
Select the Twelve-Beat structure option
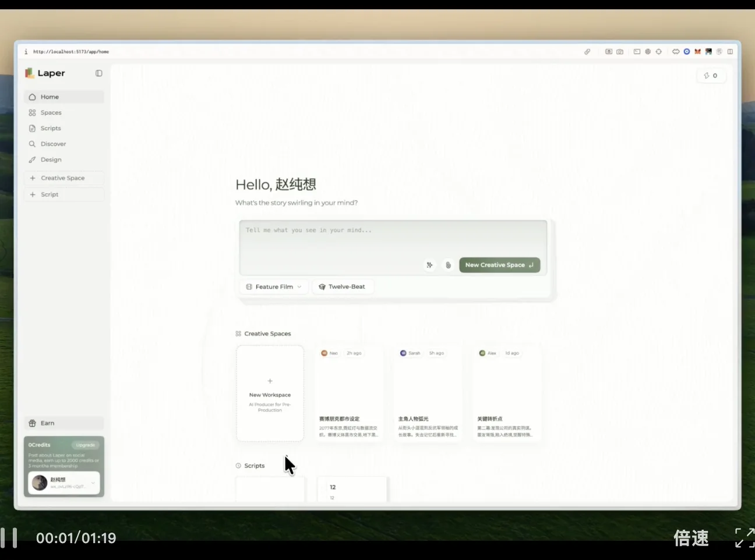(x=342, y=287)
